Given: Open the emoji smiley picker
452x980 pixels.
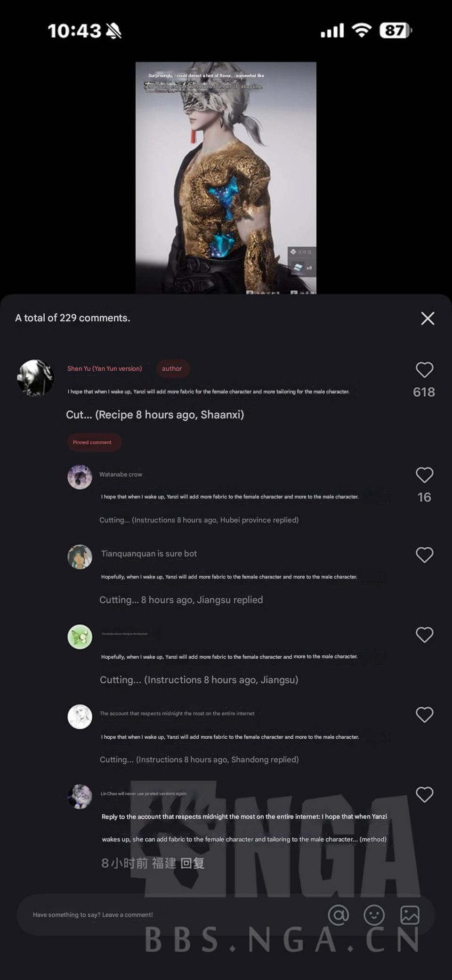Looking at the screenshot, I should (x=374, y=915).
